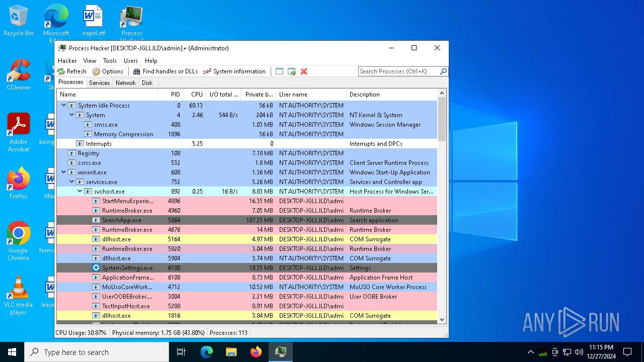Screen dimensions: 644x362
Task: Open the Users menu
Action: pyautogui.click(x=131, y=60)
